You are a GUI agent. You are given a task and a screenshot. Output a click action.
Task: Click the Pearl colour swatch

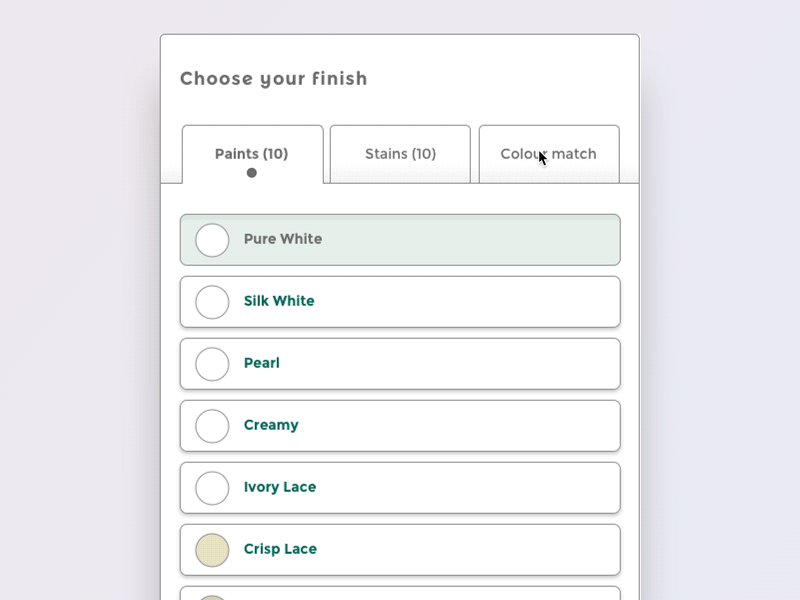tap(212, 363)
